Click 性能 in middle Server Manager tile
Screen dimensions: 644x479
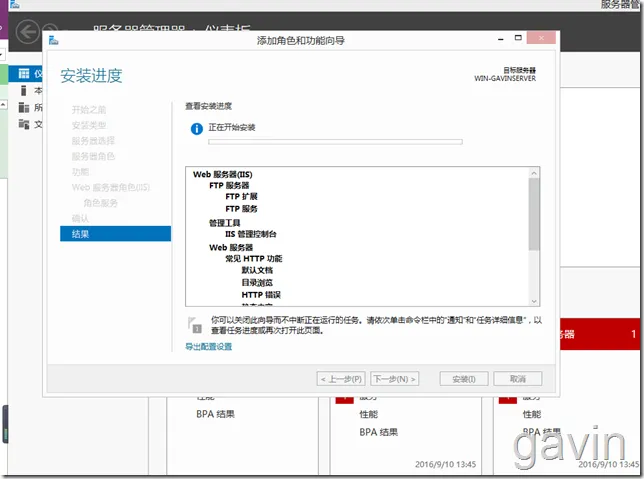click(368, 414)
